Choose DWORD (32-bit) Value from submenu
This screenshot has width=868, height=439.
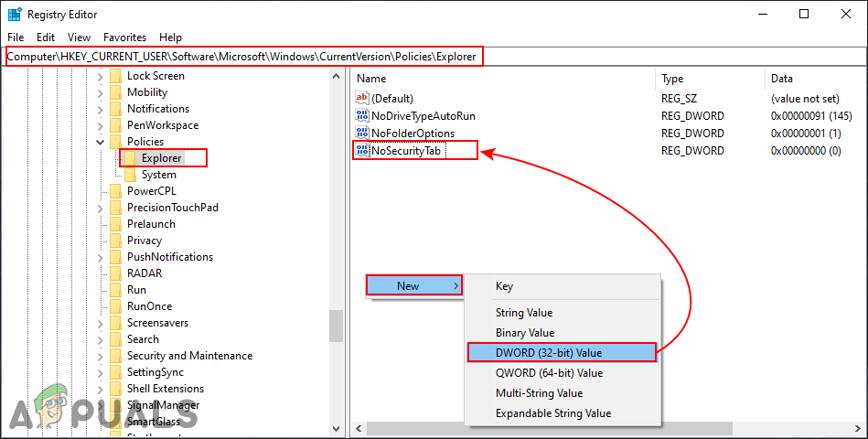(x=562, y=353)
